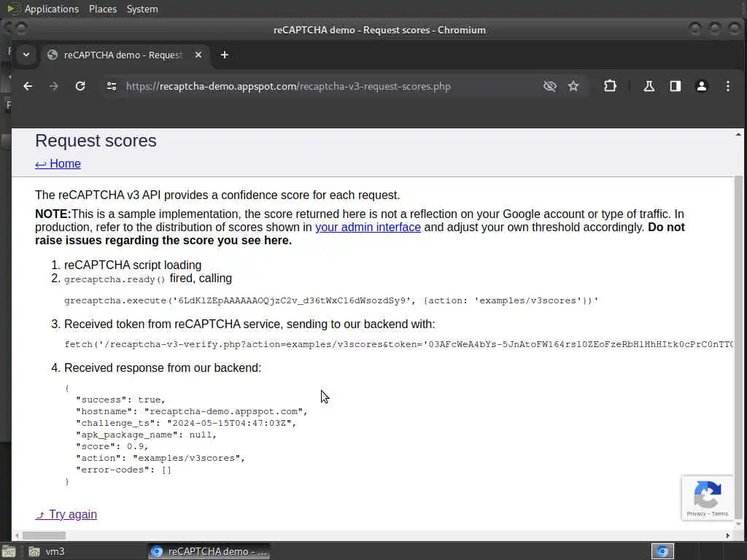
Task: Click the Try again link
Action: [x=66, y=514]
